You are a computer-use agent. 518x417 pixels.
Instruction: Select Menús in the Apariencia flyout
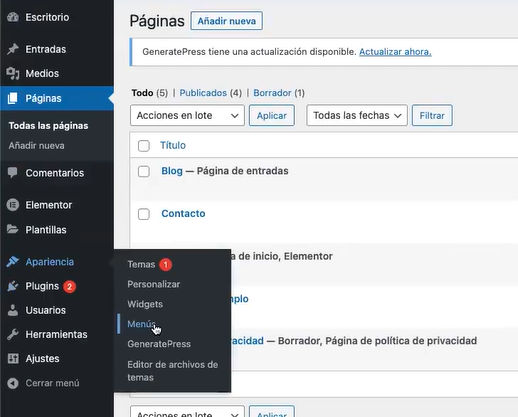(x=141, y=324)
